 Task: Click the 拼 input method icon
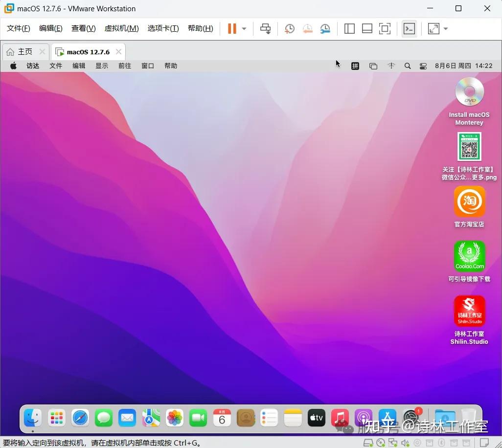point(355,66)
